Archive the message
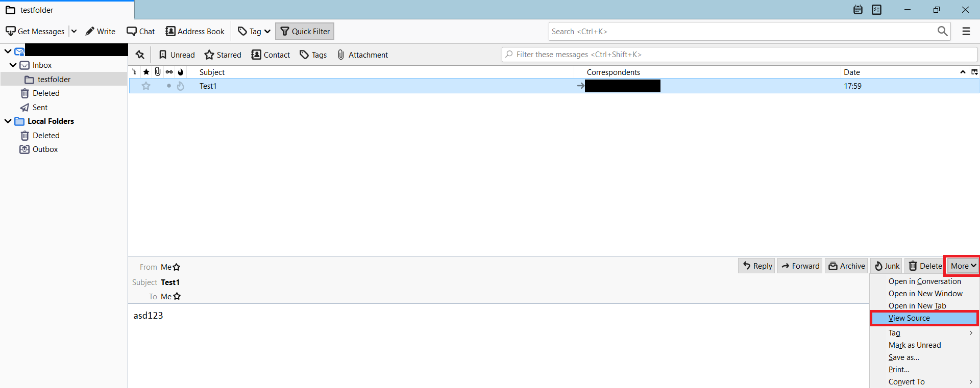This screenshot has height=388, width=980. tap(846, 266)
